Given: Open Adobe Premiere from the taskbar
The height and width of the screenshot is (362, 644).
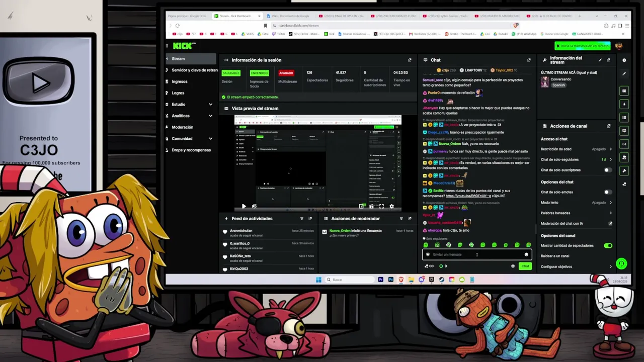Looking at the screenshot, I should click(x=381, y=280).
